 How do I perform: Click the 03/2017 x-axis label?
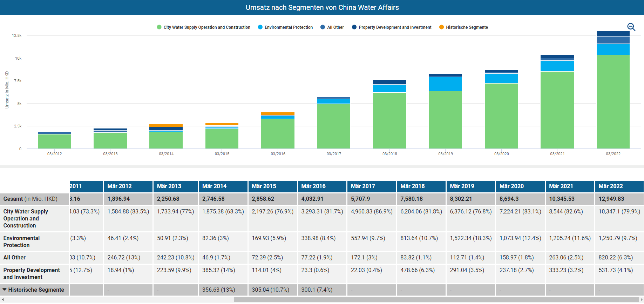tap(334, 154)
